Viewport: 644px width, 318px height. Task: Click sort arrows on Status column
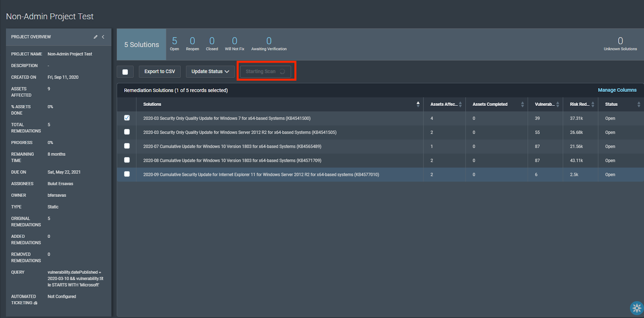coord(639,104)
